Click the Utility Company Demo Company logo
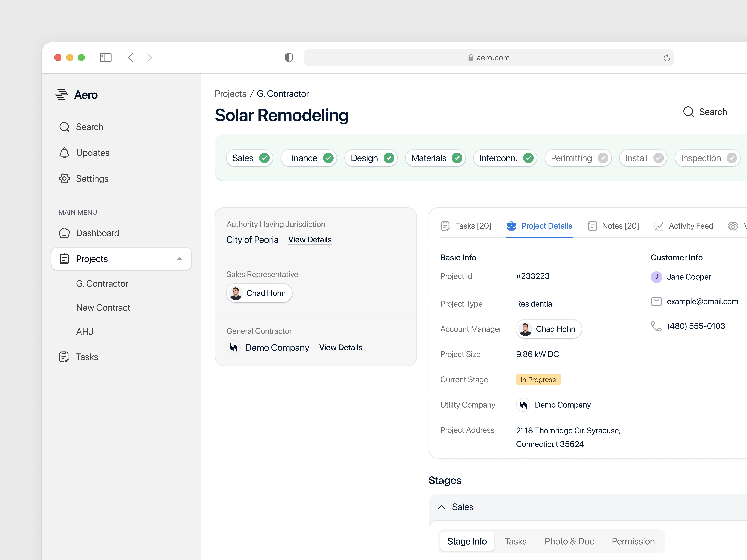747x560 pixels. (523, 405)
